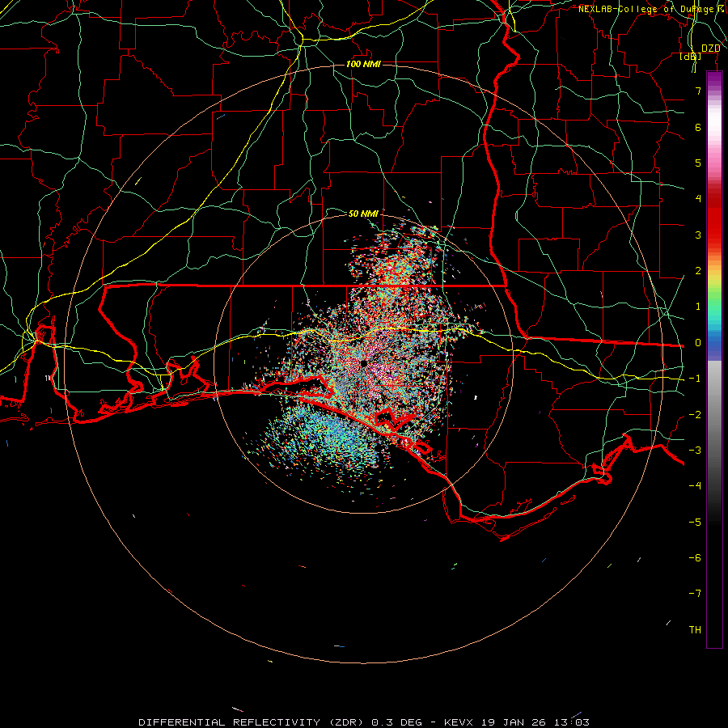
Task: Click the scale value 2 label
Action: point(698,271)
